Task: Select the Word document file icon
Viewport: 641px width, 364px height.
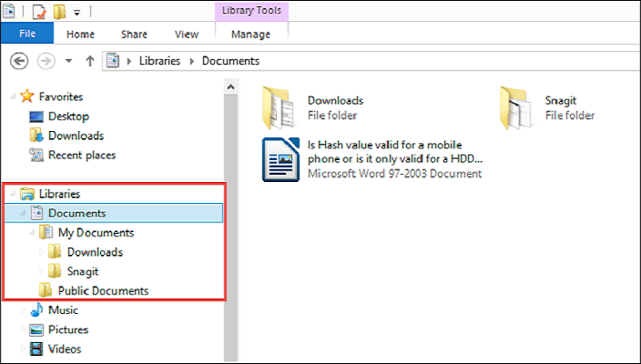Action: point(280,160)
